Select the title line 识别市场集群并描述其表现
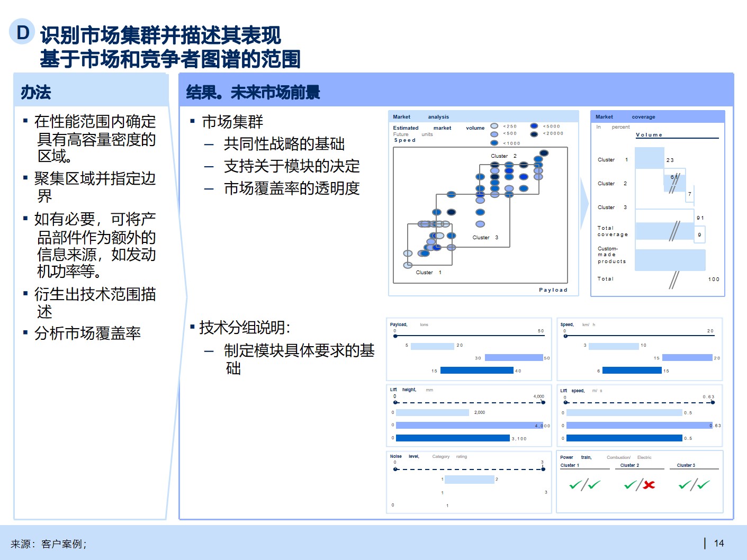The width and height of the screenshot is (747, 560). click(x=160, y=35)
